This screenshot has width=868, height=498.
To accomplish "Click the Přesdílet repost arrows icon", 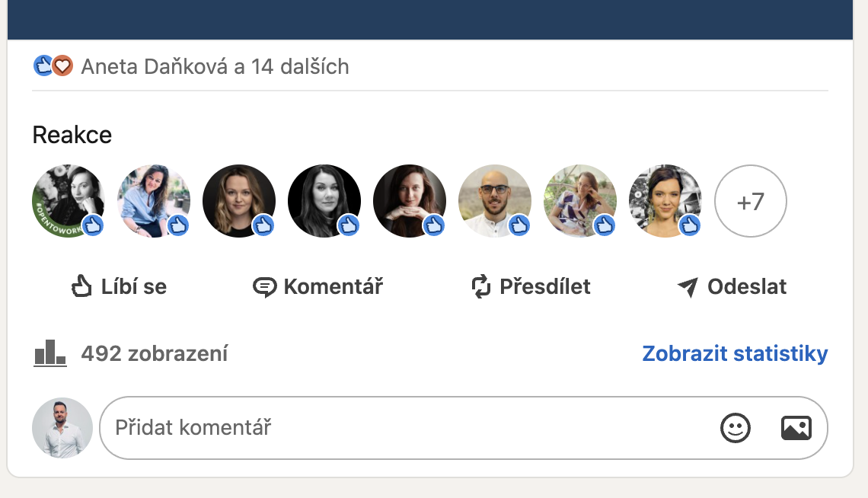I will (480, 286).
